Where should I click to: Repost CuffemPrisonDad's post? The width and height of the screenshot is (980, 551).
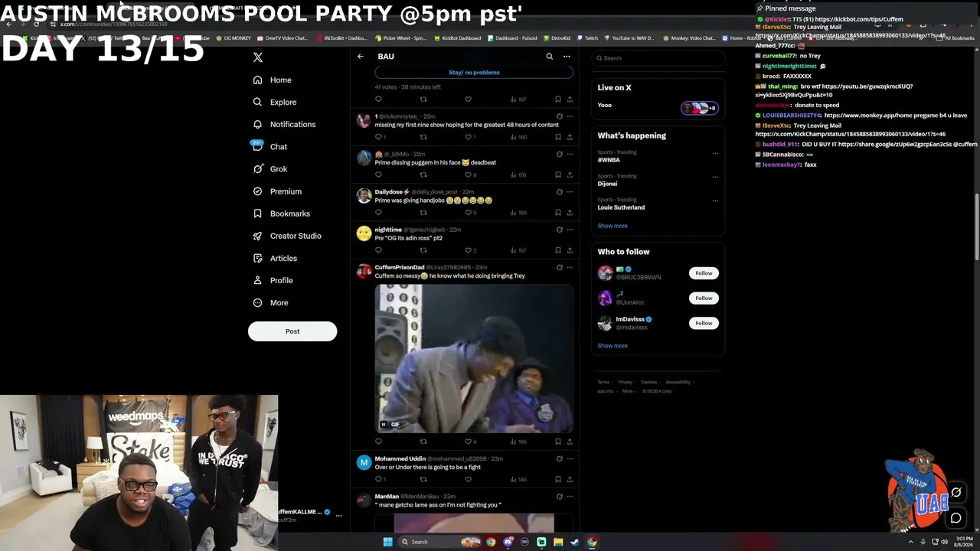pyautogui.click(x=423, y=442)
